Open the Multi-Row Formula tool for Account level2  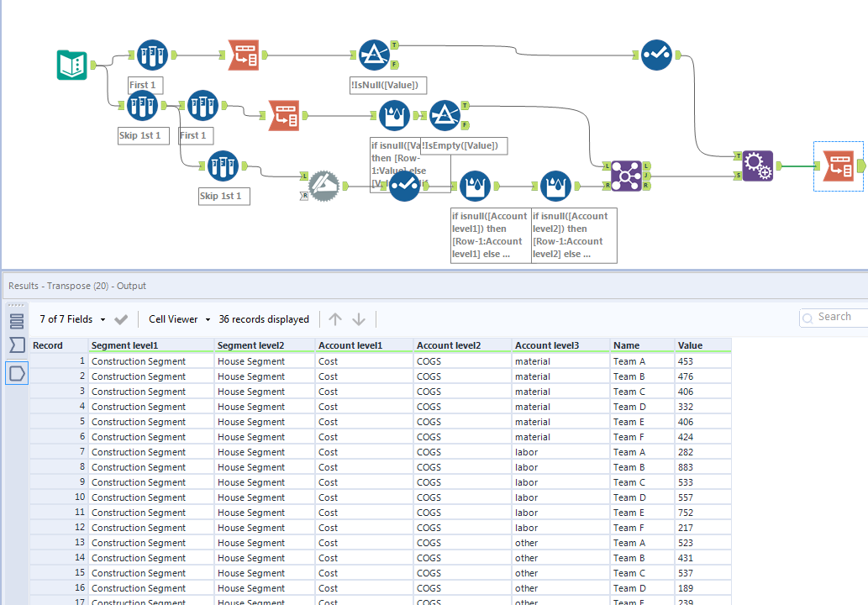pyautogui.click(x=556, y=186)
